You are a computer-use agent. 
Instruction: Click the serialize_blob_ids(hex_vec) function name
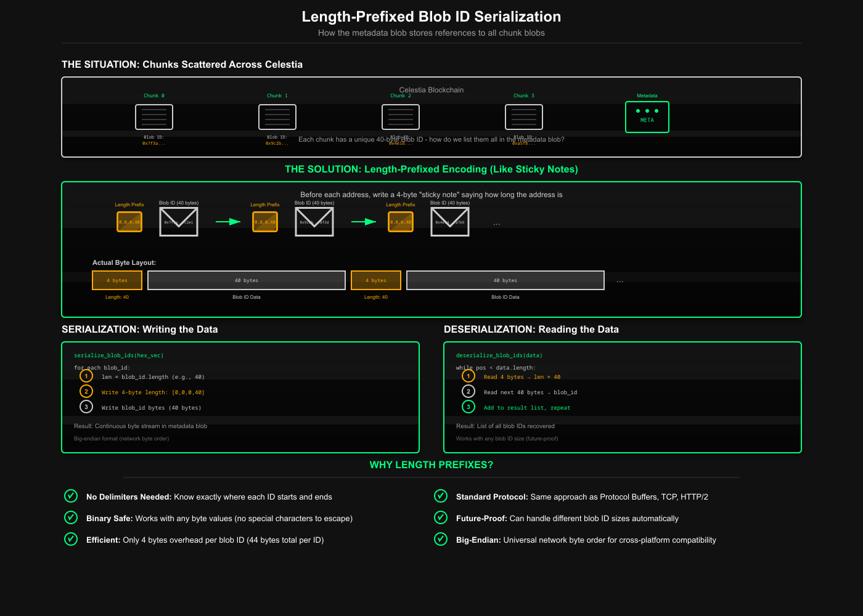pos(119,355)
